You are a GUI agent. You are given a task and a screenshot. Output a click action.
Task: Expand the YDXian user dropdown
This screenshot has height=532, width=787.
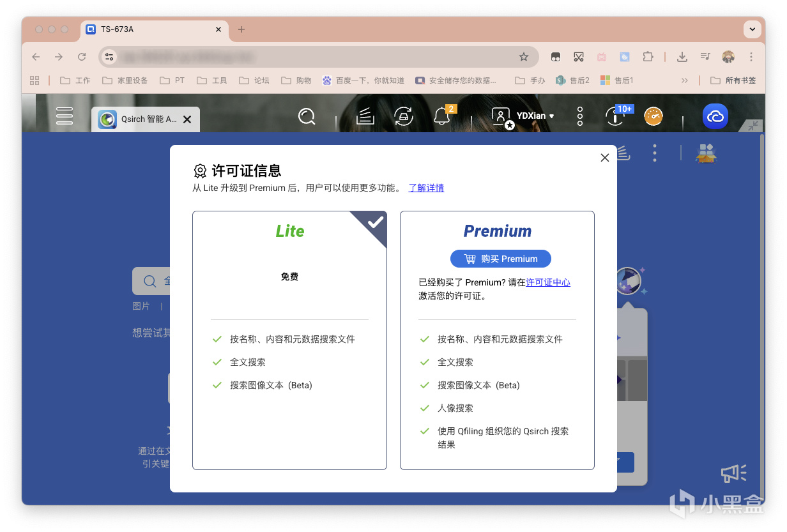(535, 116)
